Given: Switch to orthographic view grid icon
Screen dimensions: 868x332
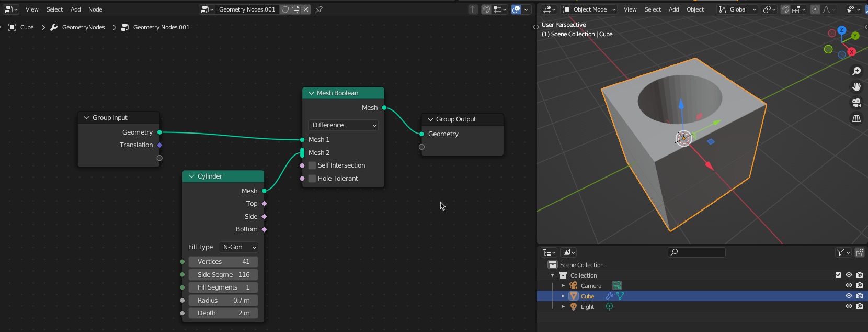Looking at the screenshot, I should click(856, 119).
